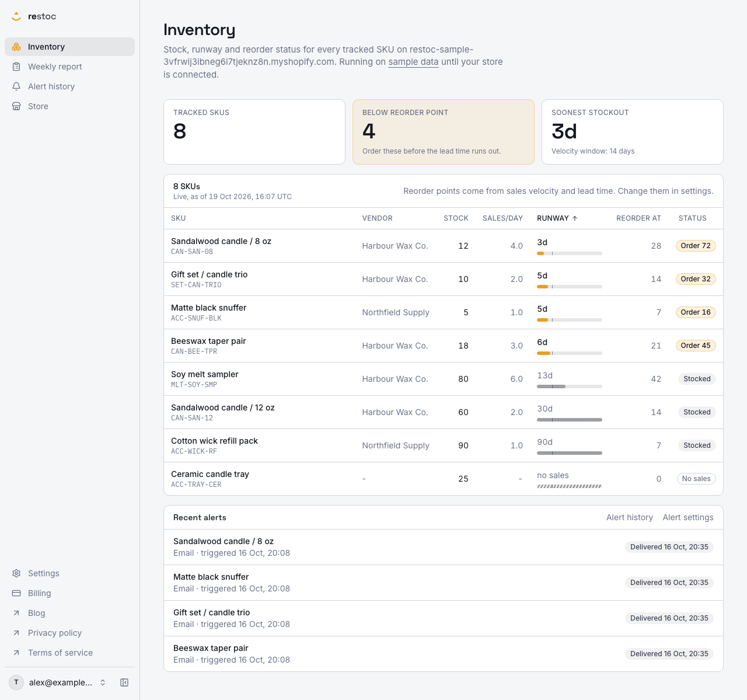Sort by the SKU column header

tap(179, 218)
